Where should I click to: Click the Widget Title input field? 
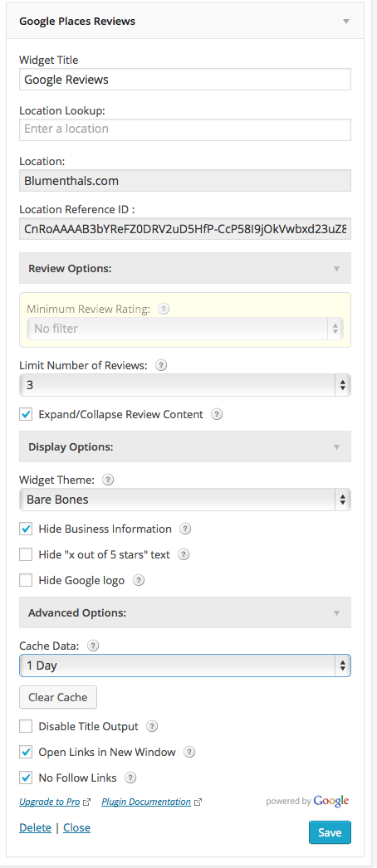(185, 79)
